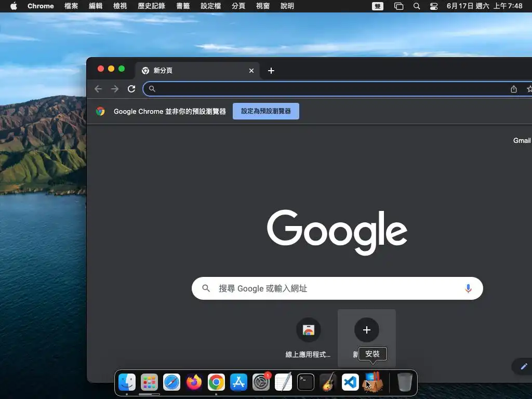Click the customize page pencil icon

click(524, 366)
